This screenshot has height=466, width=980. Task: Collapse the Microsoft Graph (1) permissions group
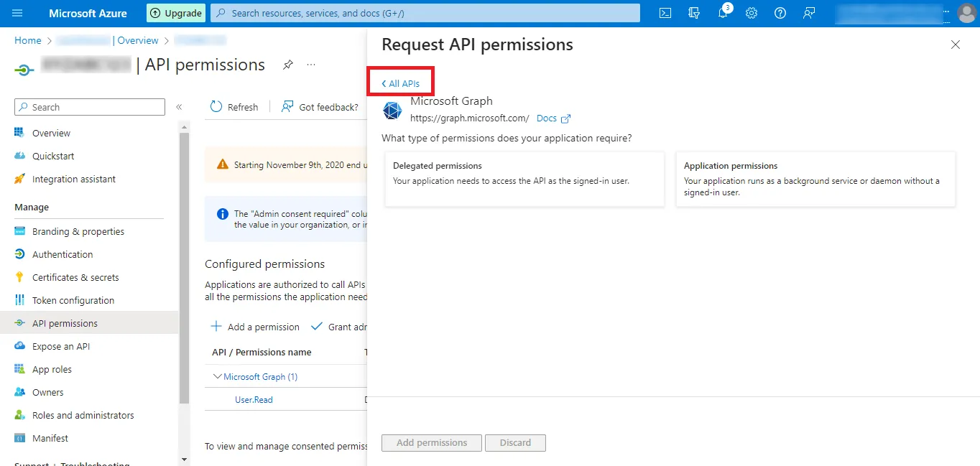[218, 376]
